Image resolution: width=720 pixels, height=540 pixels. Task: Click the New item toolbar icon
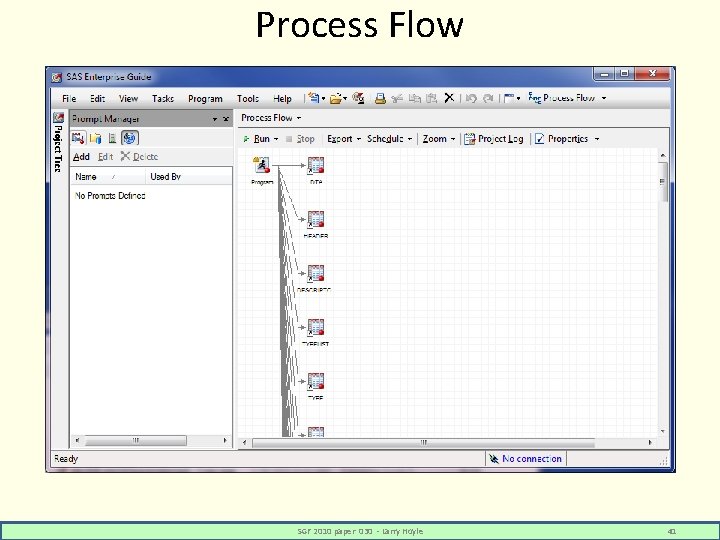coord(314,98)
